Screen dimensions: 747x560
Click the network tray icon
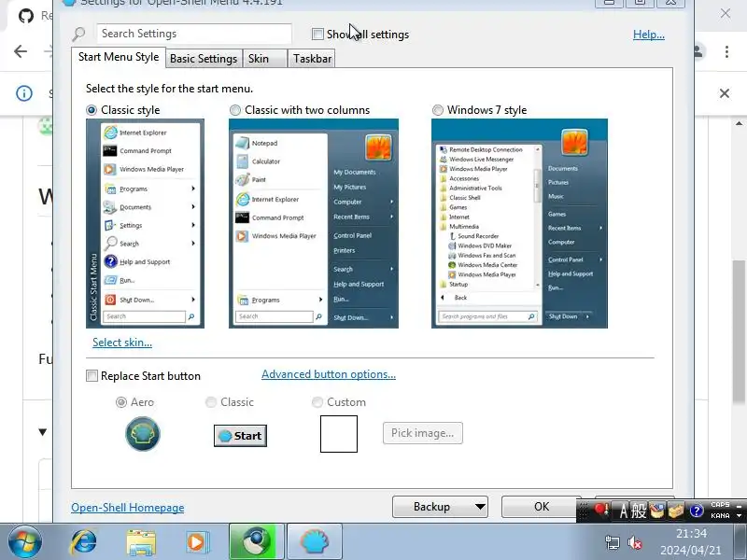(x=613, y=542)
